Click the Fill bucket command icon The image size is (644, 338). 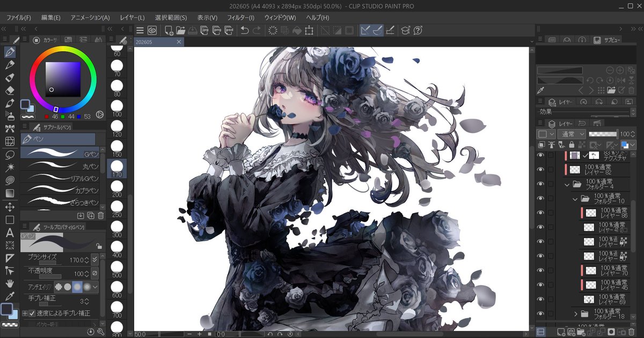point(297,31)
